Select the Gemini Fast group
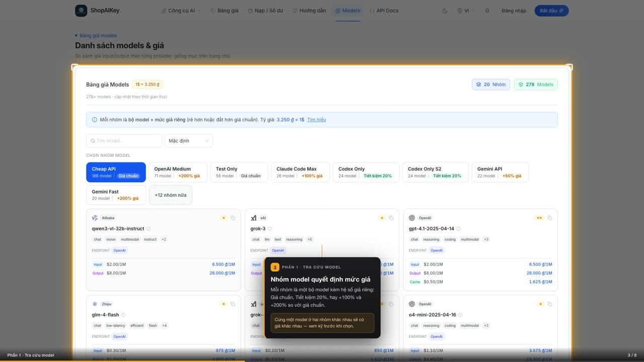This screenshot has width=644, height=362. (x=116, y=195)
